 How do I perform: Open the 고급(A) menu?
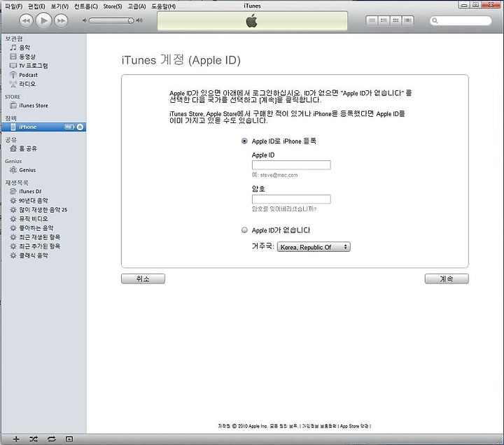point(136,6)
